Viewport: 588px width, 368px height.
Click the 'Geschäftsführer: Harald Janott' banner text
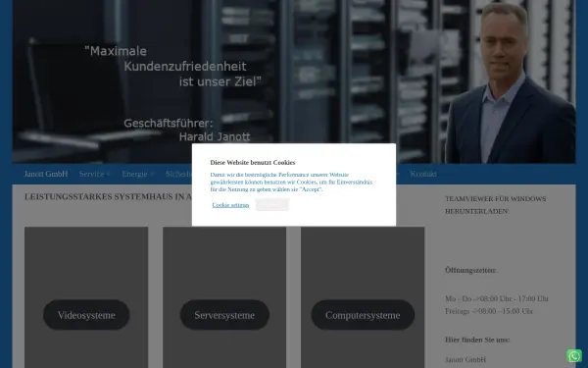[187, 130]
